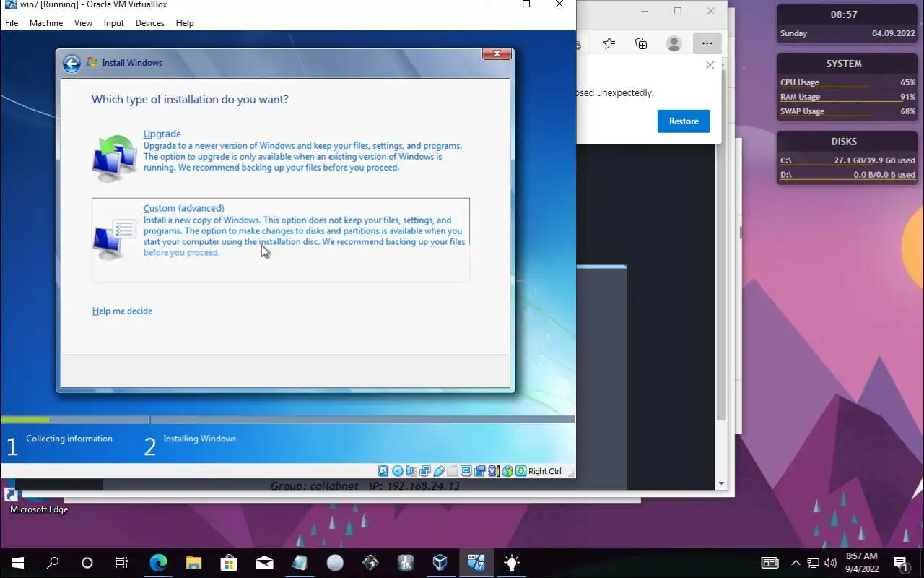
Task: Click the VirtualBox network adapters indicator
Action: point(424,471)
